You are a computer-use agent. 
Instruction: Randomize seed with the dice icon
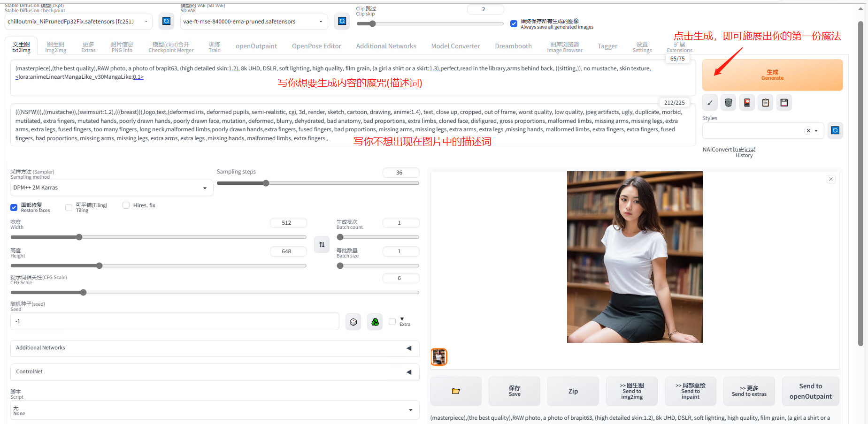point(353,322)
